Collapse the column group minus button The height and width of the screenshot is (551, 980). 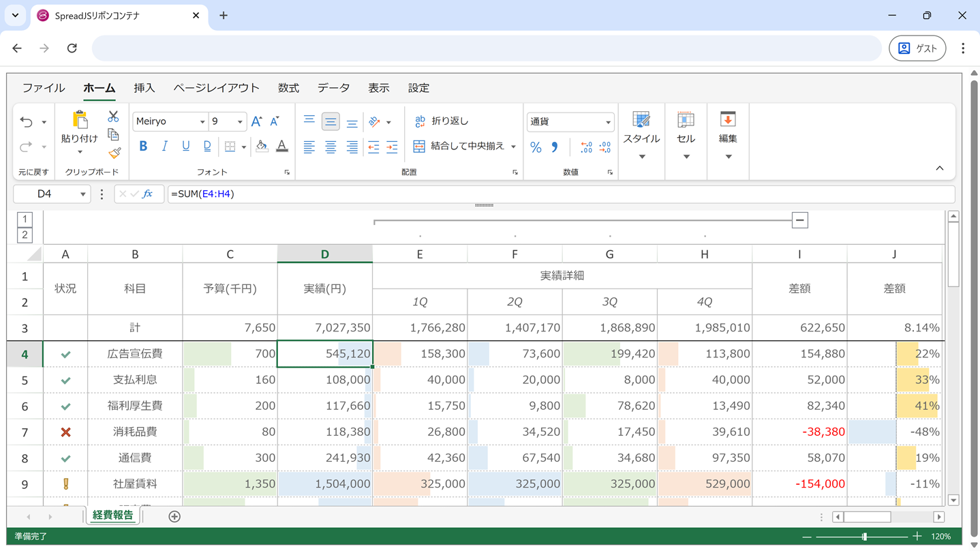pos(800,220)
